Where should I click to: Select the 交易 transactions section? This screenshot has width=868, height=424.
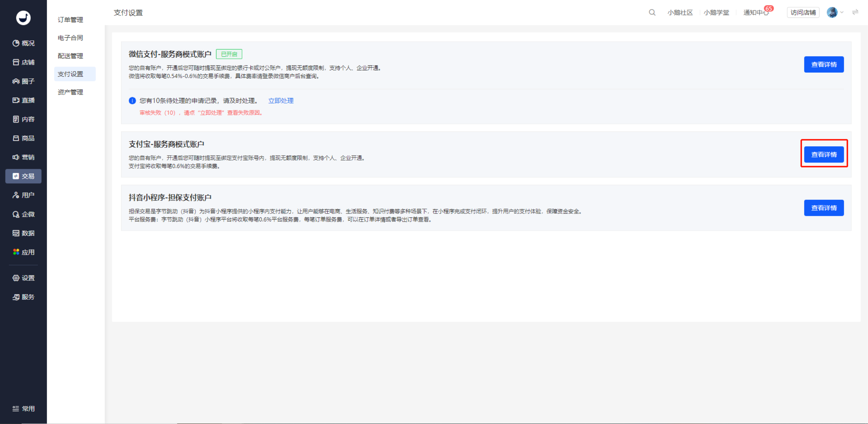point(23,176)
